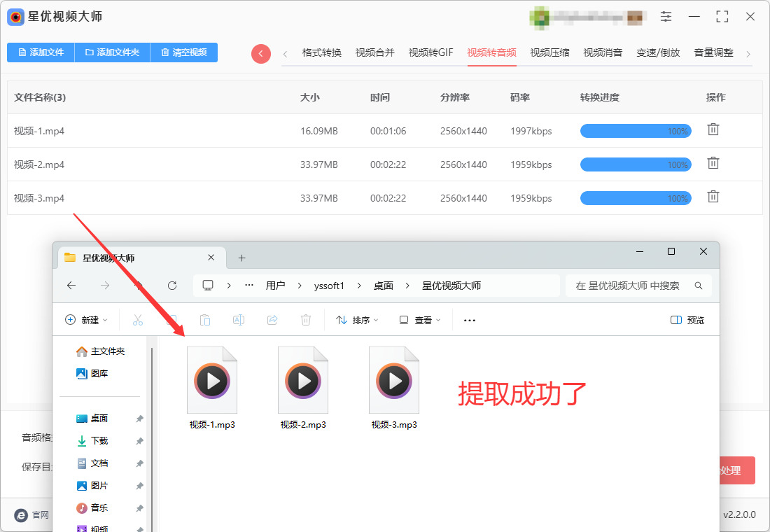
Task: Click the Delete trash icon in Explorer toolbar
Action: [x=305, y=321]
